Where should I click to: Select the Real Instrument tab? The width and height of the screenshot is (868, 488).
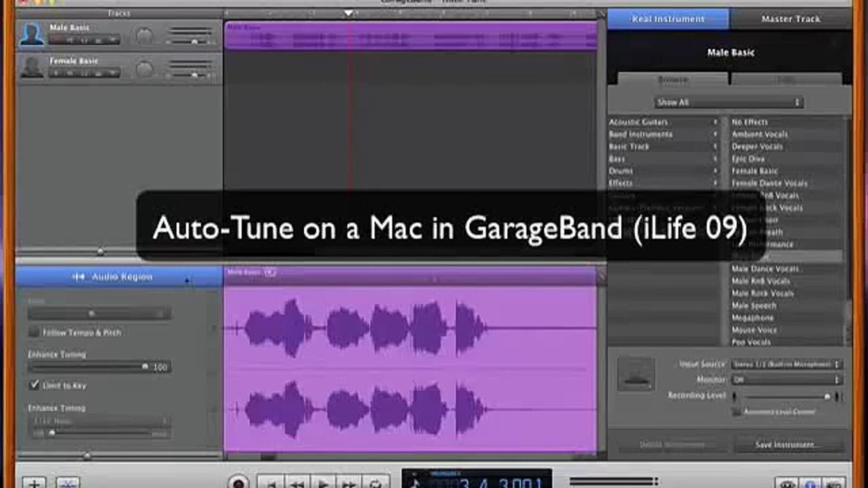[668, 19]
